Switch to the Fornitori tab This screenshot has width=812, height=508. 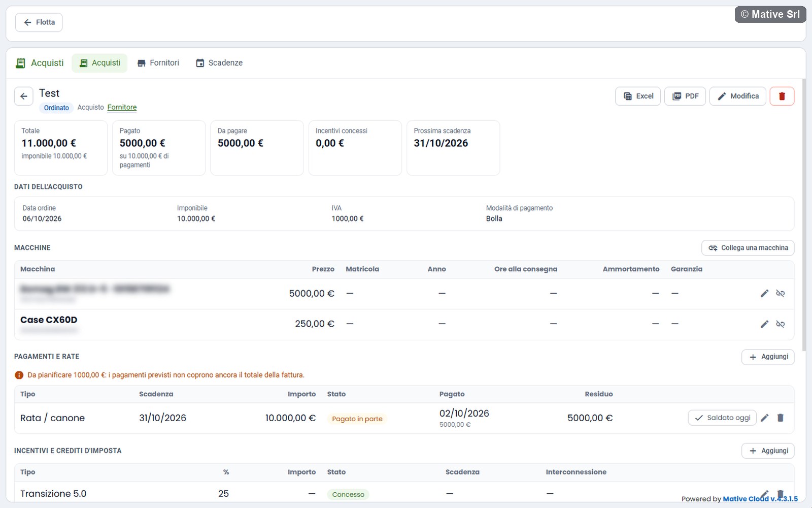(158, 63)
